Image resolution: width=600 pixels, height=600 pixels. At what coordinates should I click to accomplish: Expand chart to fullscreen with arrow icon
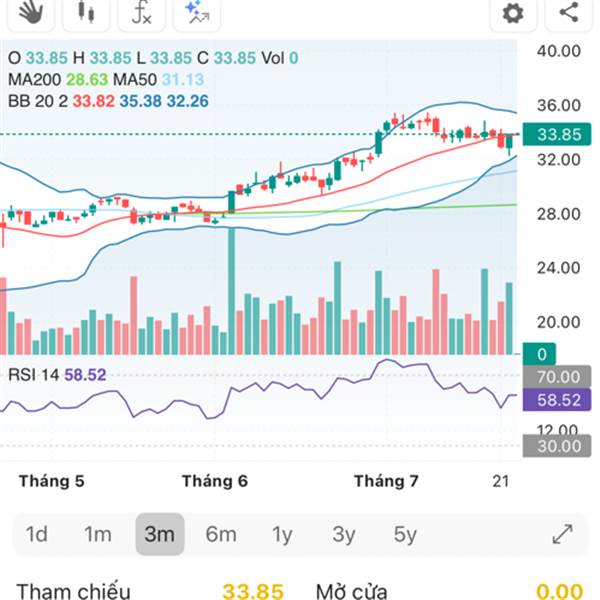tap(562, 534)
